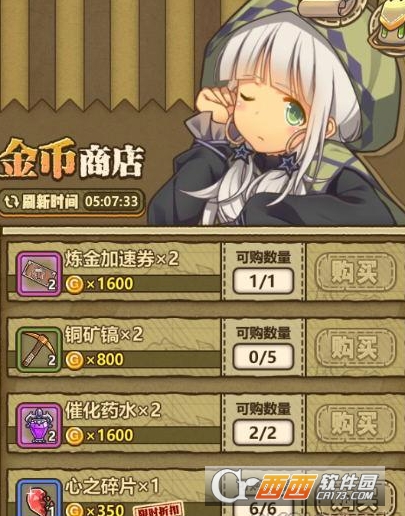Viewport: 405px width, 516px height.
Task: Click the refresh arrows icon by 刷新时间
Action: click(11, 202)
